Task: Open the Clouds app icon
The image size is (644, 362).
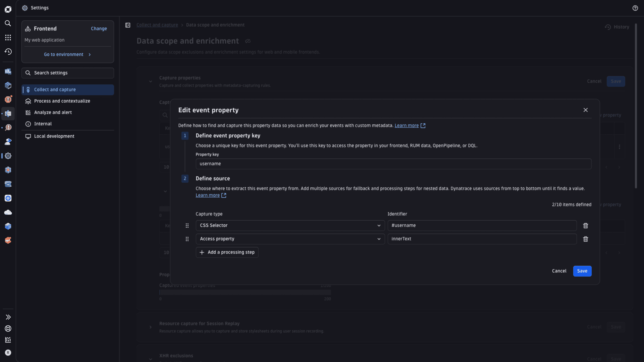Action: tap(8, 212)
